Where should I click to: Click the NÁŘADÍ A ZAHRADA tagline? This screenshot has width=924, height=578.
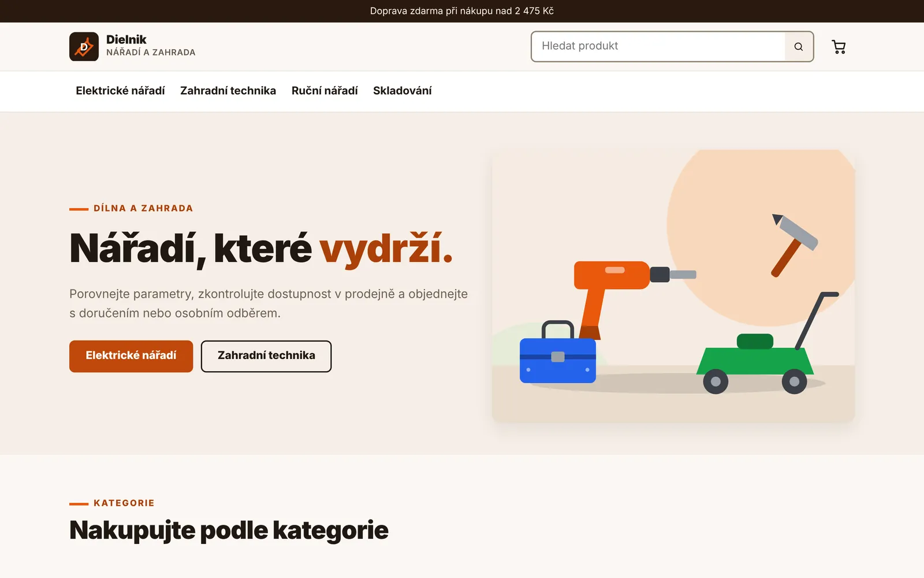[151, 52]
